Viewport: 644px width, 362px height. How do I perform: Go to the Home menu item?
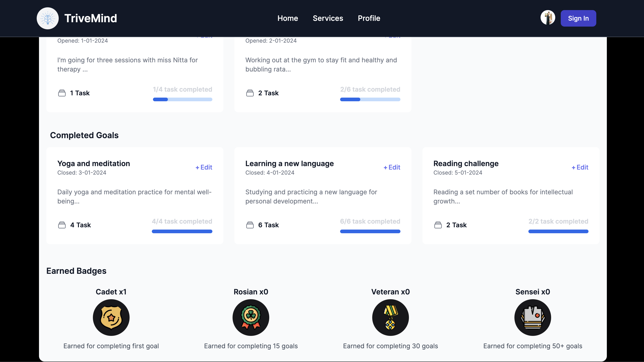tap(288, 18)
